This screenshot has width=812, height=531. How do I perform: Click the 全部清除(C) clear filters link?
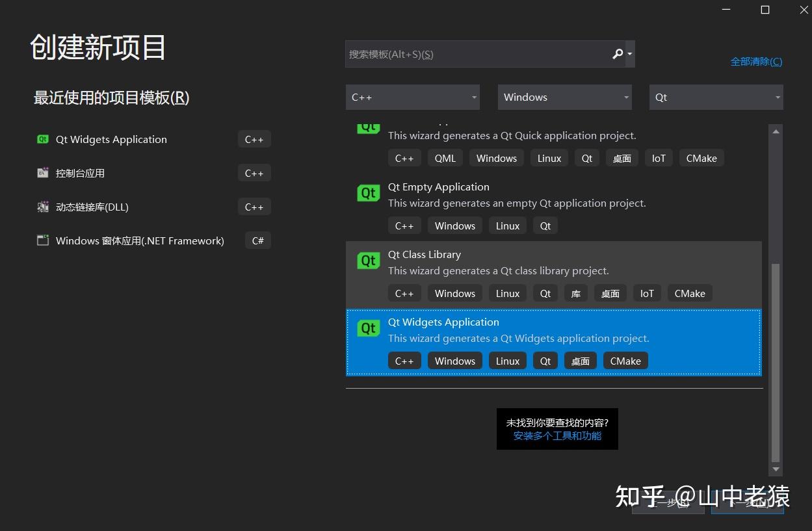[756, 61]
